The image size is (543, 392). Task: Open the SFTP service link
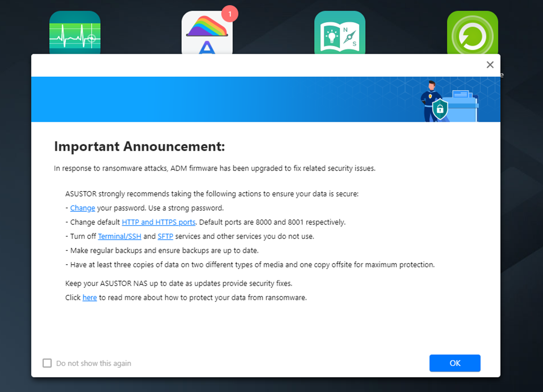tap(165, 236)
